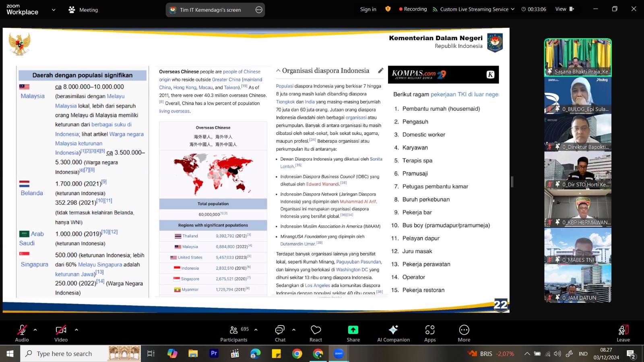Launch Copilot from the taskbar

coord(172,354)
